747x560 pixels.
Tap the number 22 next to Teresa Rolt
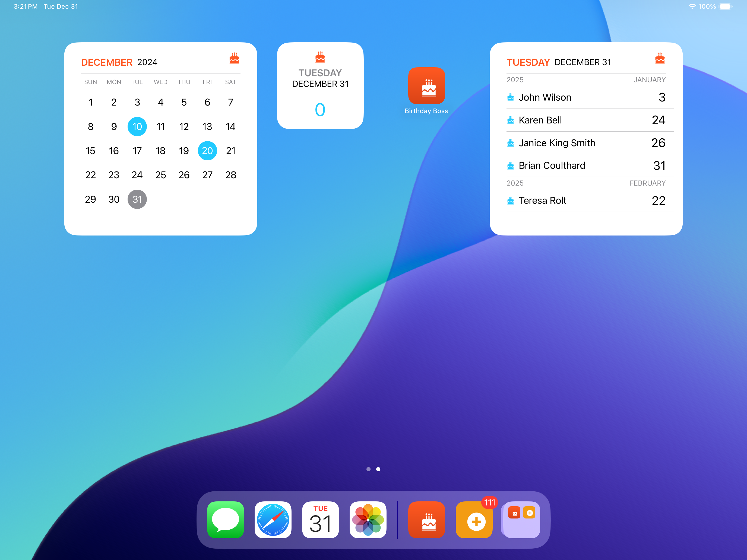659,201
